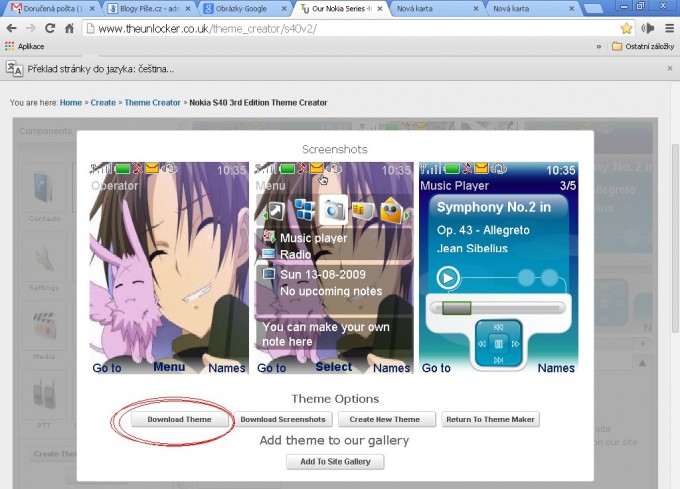Switch to the Blogy Píše.cz tab
Screen dimensions: 680x489
tap(149, 8)
